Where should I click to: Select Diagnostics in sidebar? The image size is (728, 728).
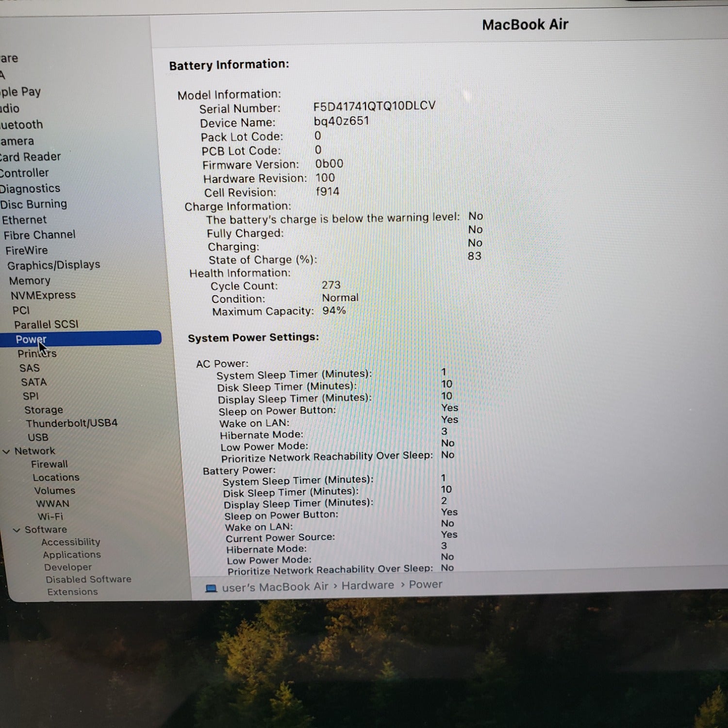[30, 188]
